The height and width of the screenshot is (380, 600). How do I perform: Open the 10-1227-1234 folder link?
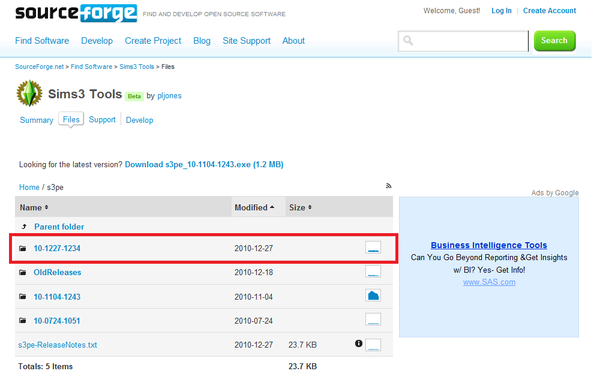pos(57,249)
